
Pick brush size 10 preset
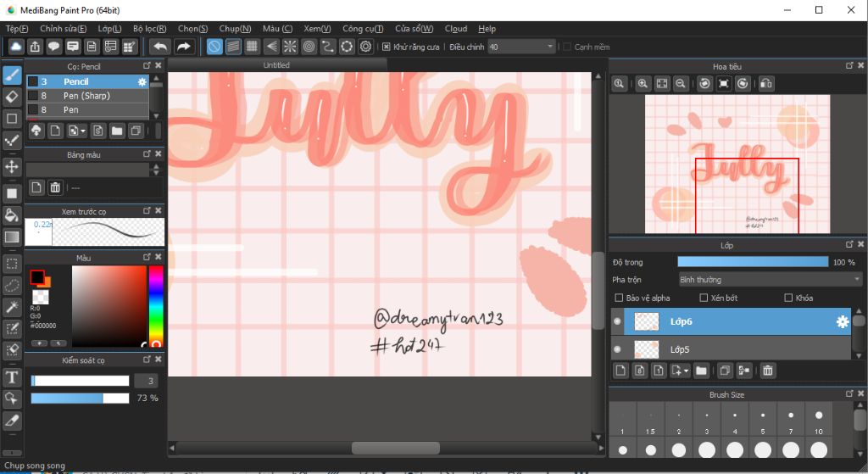819,421
